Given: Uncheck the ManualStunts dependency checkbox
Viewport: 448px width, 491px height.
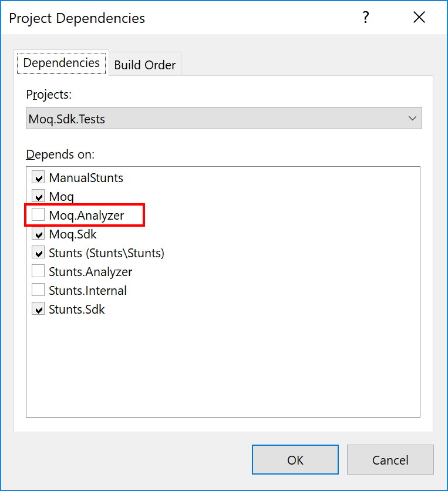Looking at the screenshot, I should pos(38,177).
